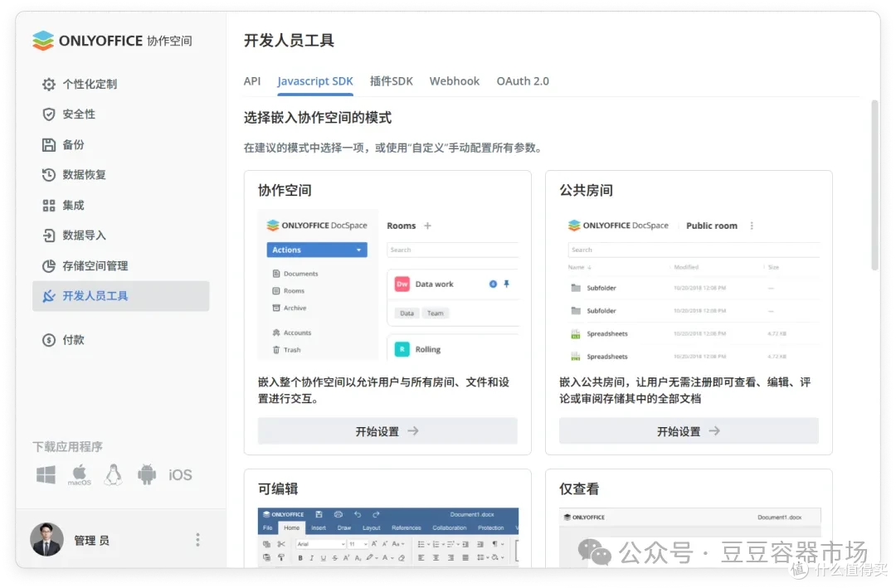Download the Windows desktop app
Image resolution: width=896 pixels, height=588 pixels.
[46, 475]
